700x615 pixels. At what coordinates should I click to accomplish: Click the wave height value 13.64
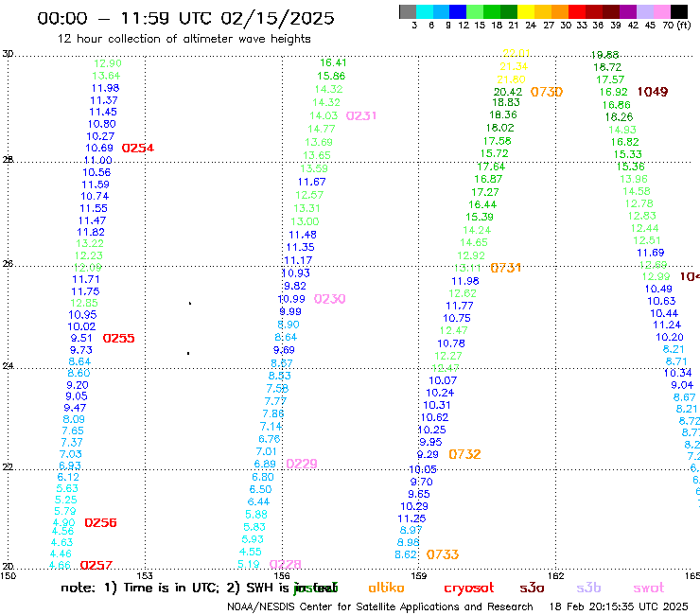[x=106, y=76]
